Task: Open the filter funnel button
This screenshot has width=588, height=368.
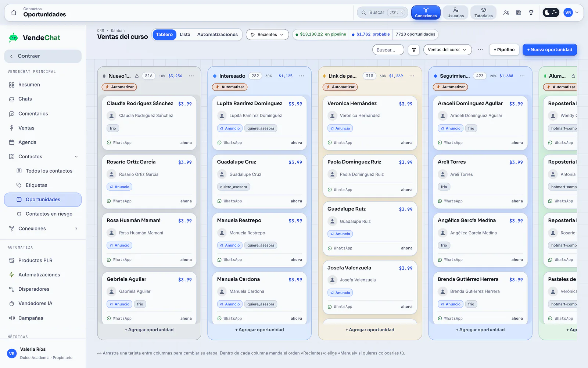Action: click(414, 50)
